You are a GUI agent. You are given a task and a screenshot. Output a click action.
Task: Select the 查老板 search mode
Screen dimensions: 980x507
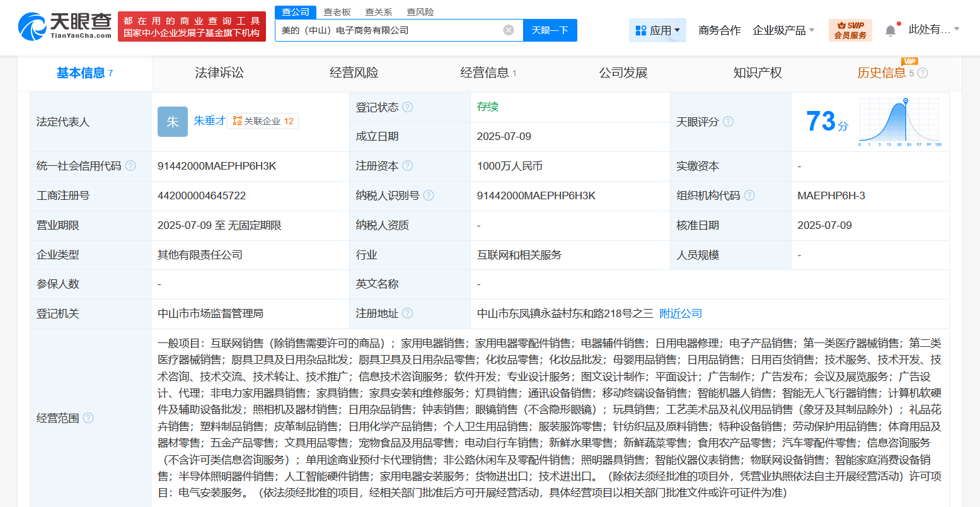point(337,12)
